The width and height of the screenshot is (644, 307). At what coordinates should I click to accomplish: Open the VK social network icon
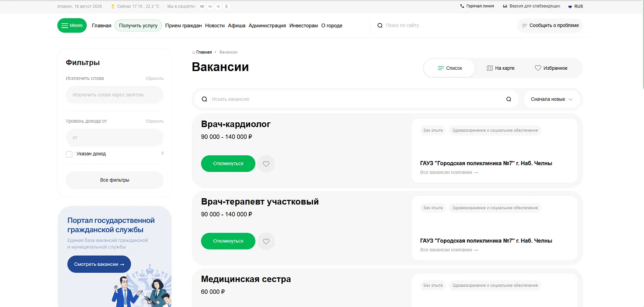(210, 7)
